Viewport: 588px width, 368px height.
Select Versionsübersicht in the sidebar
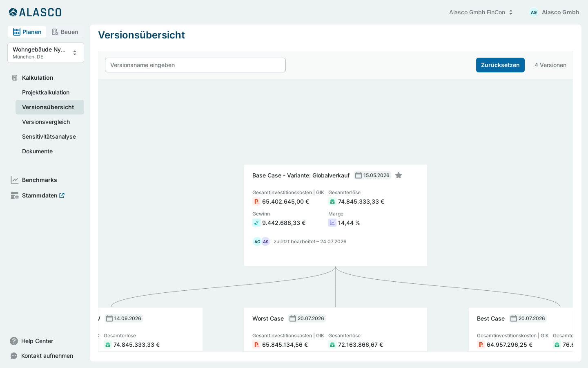click(x=50, y=107)
